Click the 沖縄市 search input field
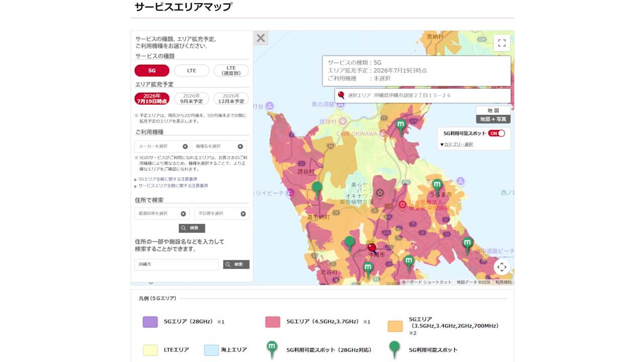 pos(176,264)
